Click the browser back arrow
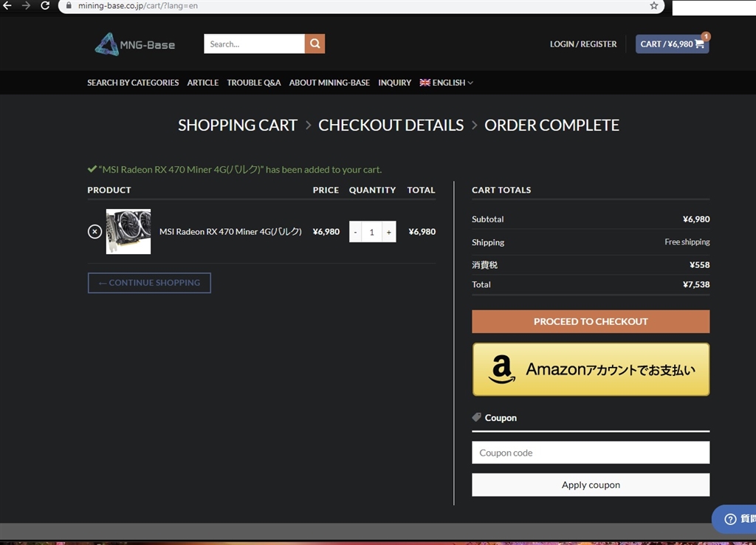 coord(7,5)
